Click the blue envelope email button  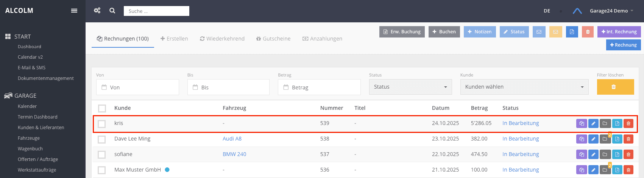tap(539, 32)
